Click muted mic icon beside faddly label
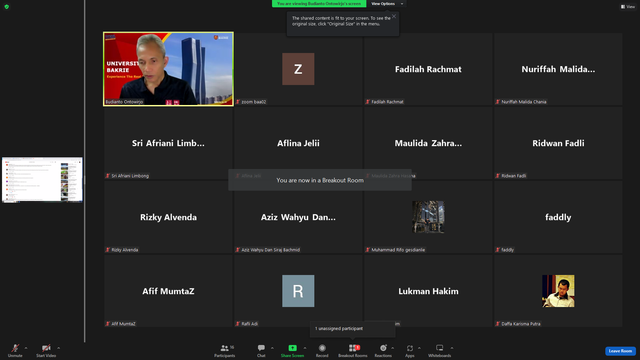 coord(498,250)
